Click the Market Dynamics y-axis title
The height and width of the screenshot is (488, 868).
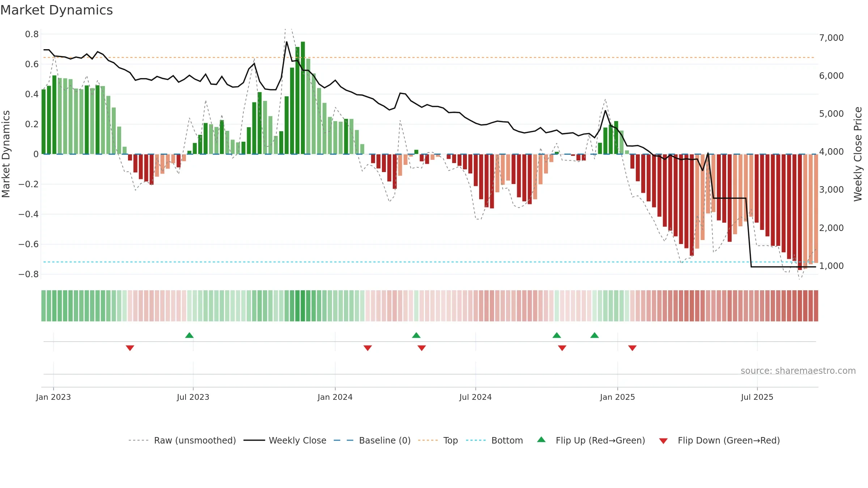click(6, 154)
